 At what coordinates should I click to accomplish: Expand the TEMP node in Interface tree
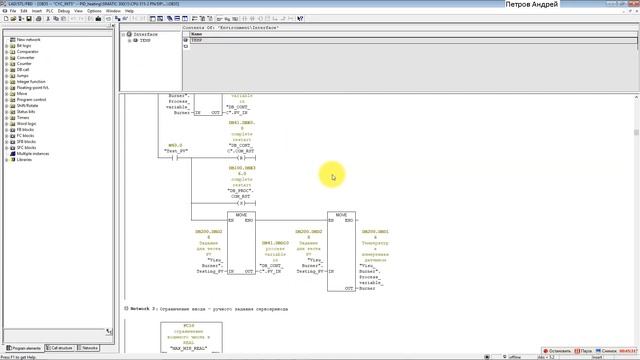coord(129,40)
